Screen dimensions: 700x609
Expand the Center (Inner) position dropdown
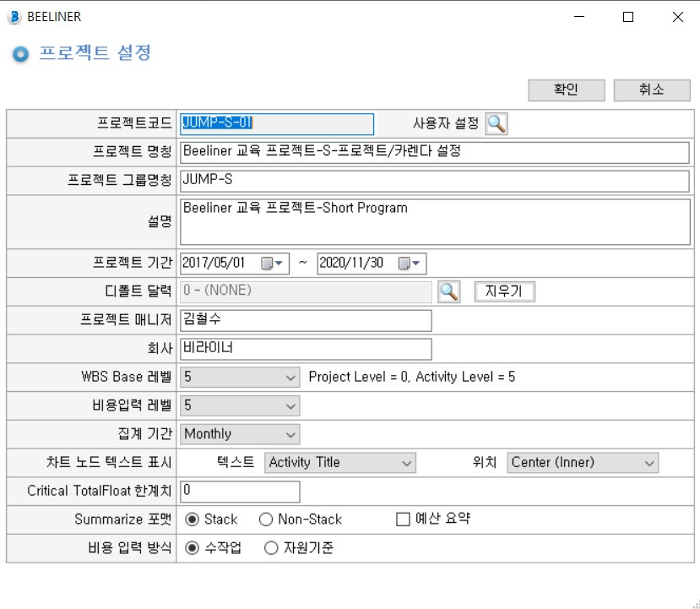583,463
